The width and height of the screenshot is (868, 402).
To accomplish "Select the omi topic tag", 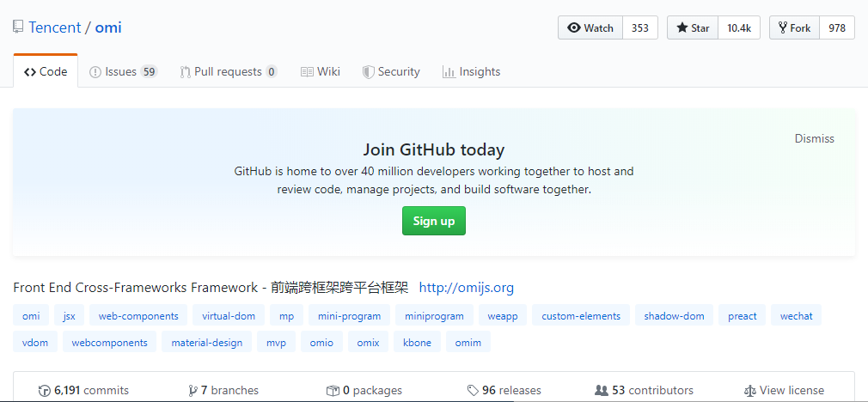I will coord(31,316).
